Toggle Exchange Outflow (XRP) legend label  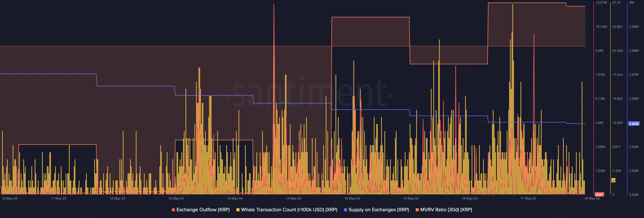[x=203, y=210]
